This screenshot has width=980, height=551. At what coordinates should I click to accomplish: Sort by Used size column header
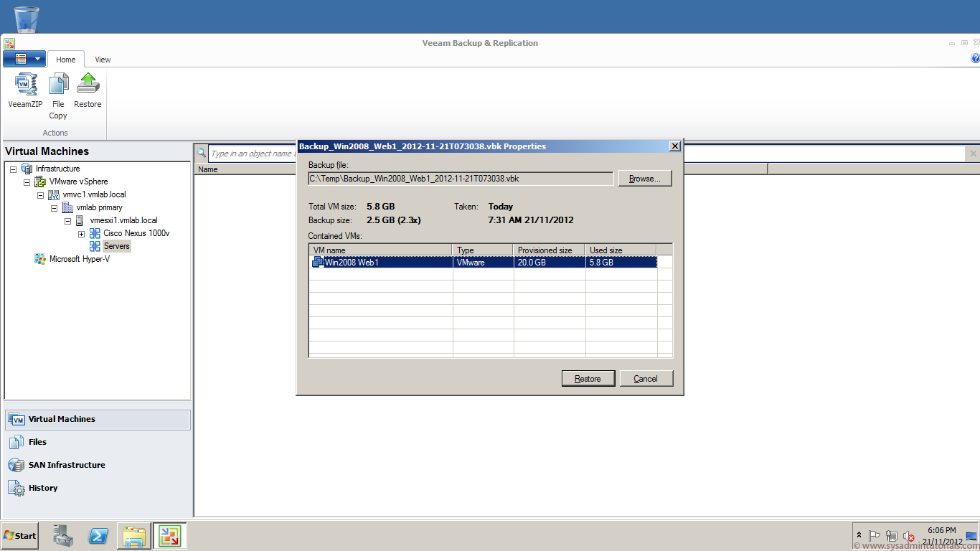[x=621, y=250]
